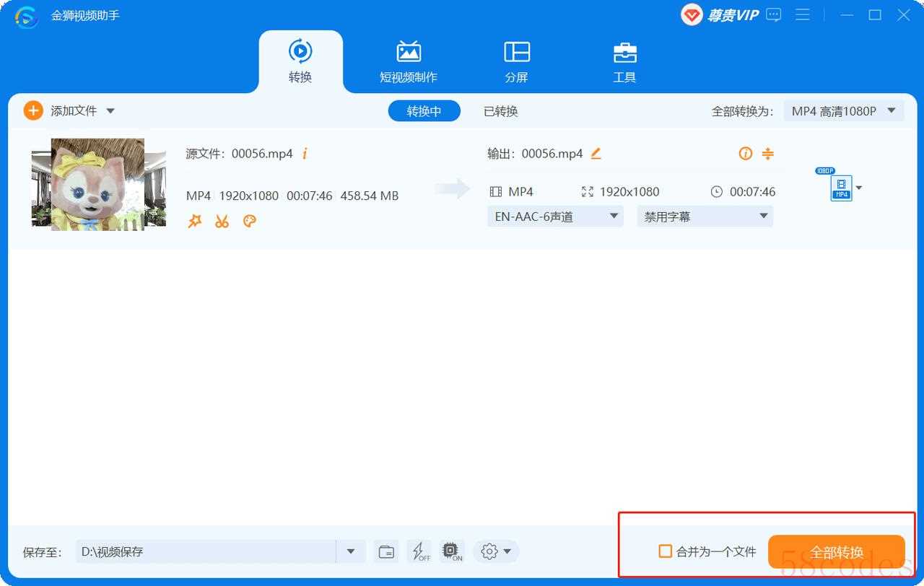924x586 pixels.
Task: Open the 转换 tab
Action: pos(300,62)
